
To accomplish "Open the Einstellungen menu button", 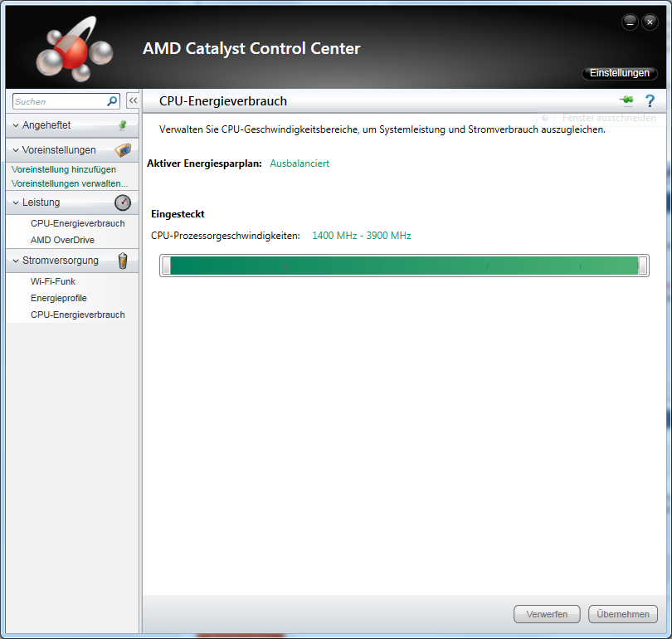I will [x=619, y=73].
